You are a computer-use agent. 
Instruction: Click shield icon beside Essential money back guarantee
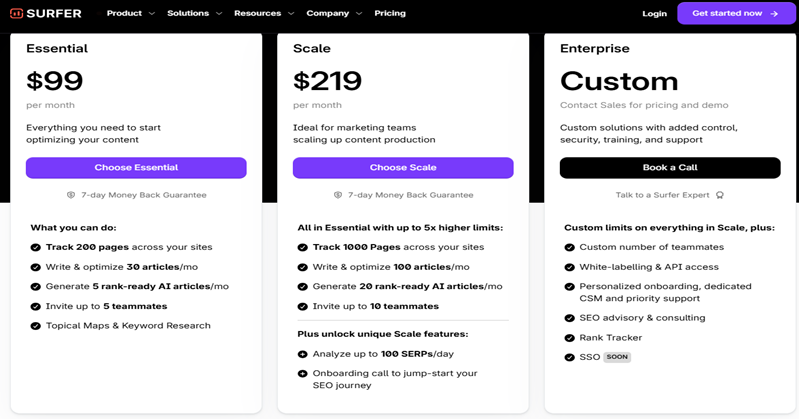pos(71,195)
